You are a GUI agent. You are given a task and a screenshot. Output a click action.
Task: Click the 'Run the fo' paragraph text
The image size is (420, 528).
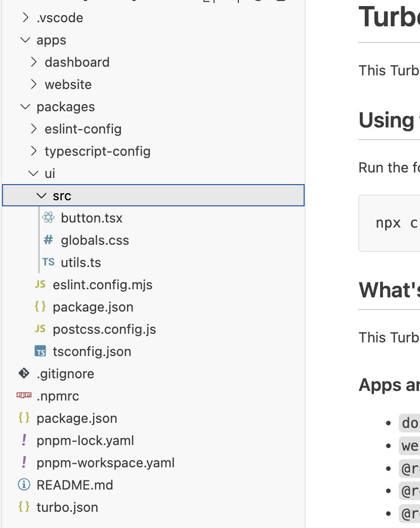click(389, 167)
